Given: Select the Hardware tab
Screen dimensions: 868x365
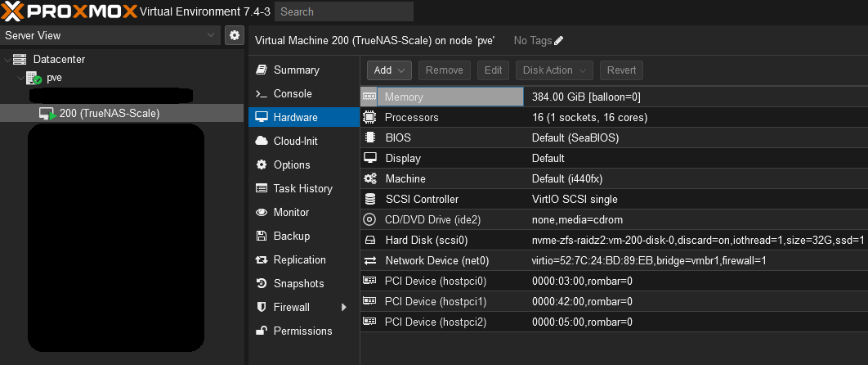Looking at the screenshot, I should coord(304,117).
